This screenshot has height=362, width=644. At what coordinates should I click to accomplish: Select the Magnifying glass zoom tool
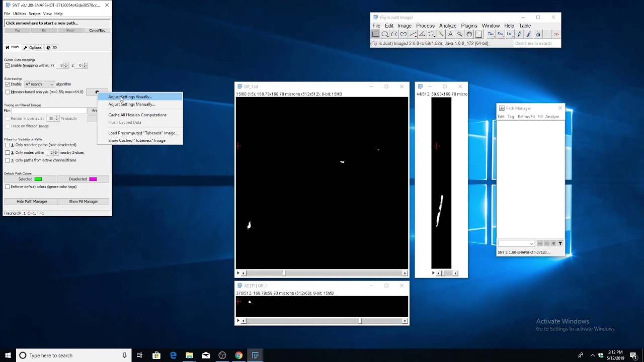click(x=460, y=34)
